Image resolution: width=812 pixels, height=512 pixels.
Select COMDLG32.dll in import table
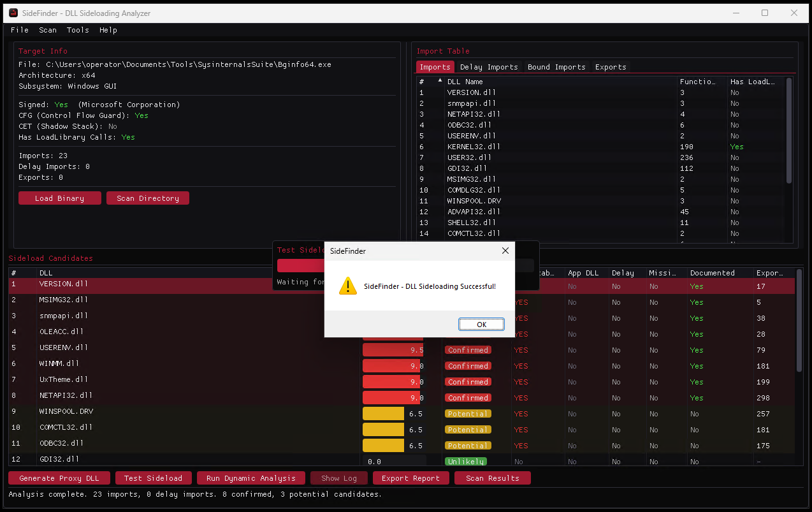(x=602, y=190)
